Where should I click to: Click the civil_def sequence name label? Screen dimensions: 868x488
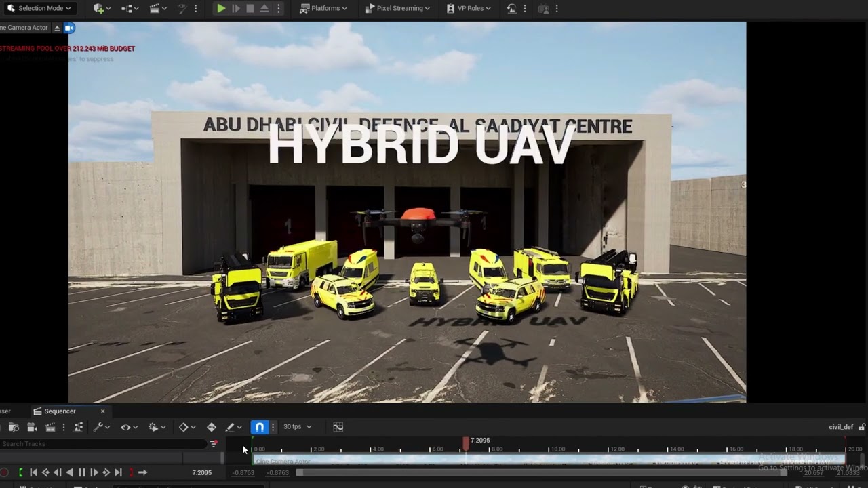tap(841, 427)
